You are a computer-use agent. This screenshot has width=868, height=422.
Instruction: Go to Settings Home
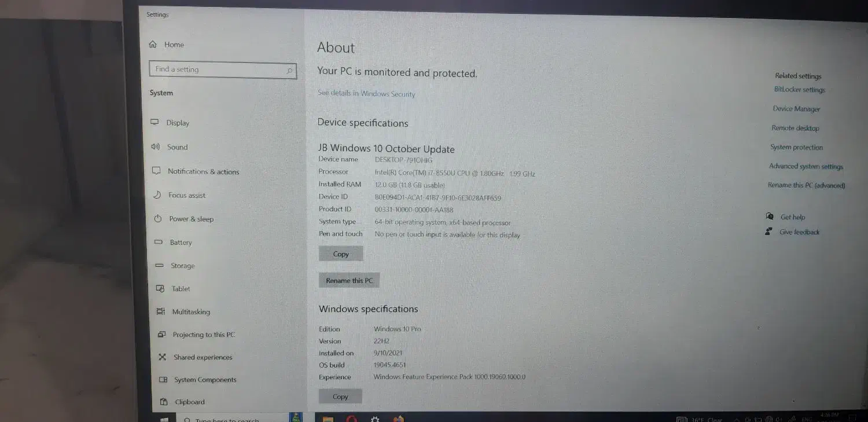pyautogui.click(x=167, y=45)
